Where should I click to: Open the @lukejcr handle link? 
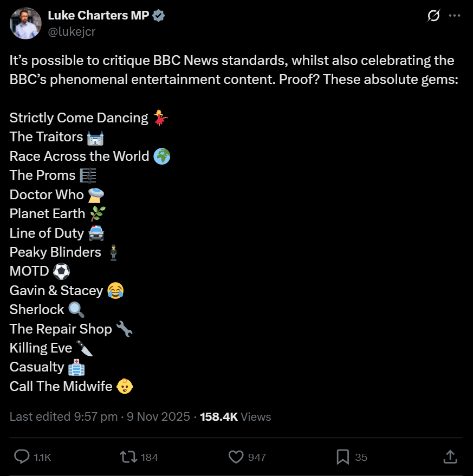73,31
